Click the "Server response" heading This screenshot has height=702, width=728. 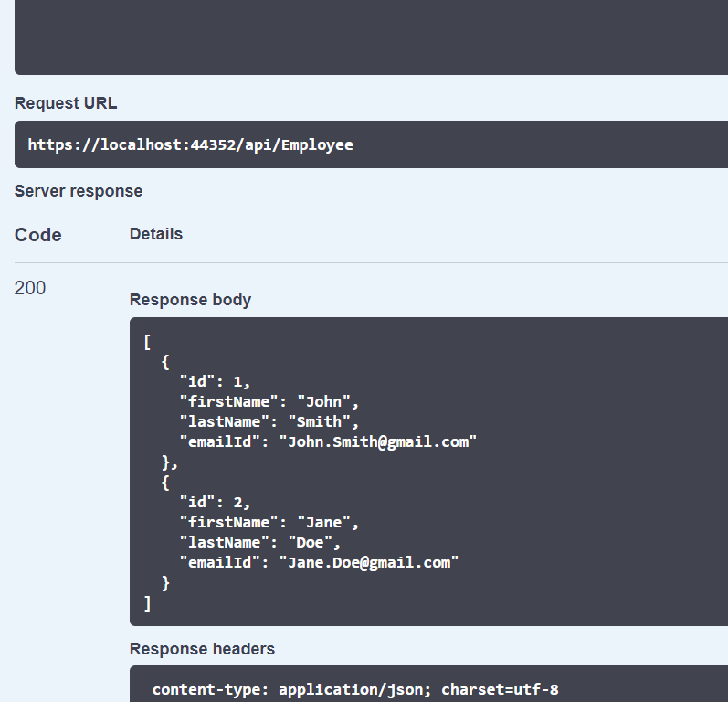(79, 191)
